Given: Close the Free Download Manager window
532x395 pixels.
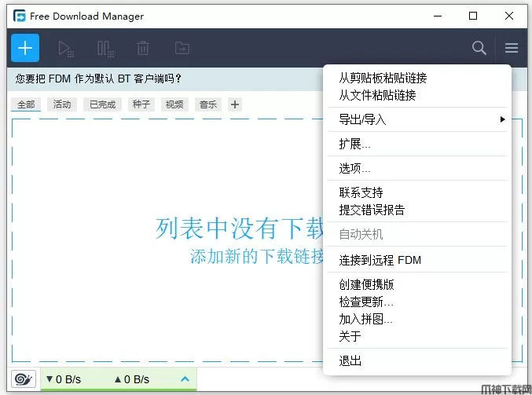Looking at the screenshot, I should (x=509, y=16).
